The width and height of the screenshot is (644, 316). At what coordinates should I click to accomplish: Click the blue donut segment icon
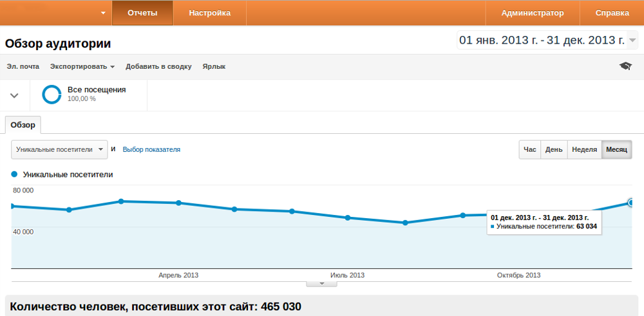(52, 94)
